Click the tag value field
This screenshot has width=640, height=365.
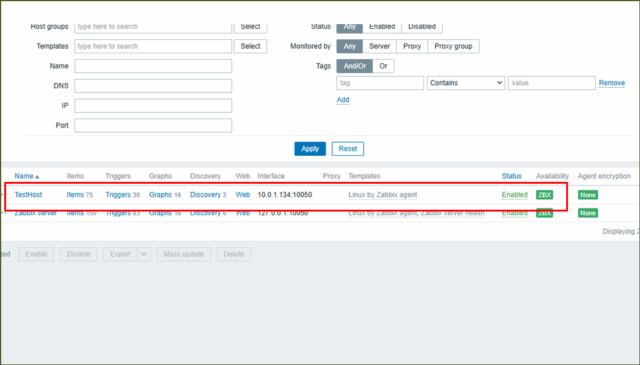click(x=551, y=83)
